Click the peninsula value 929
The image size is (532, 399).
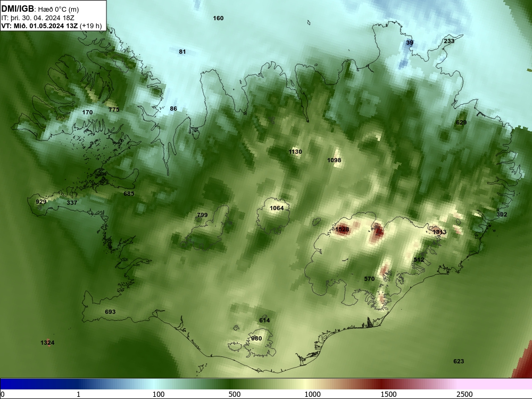pos(41,202)
